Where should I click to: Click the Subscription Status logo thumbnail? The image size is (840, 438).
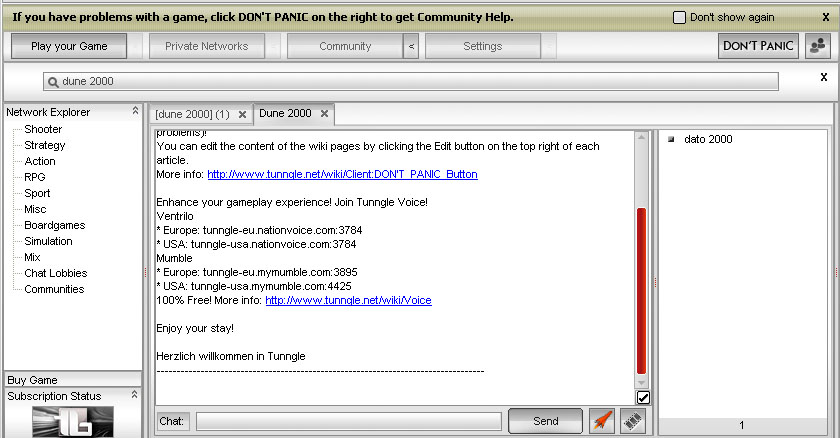[73, 422]
